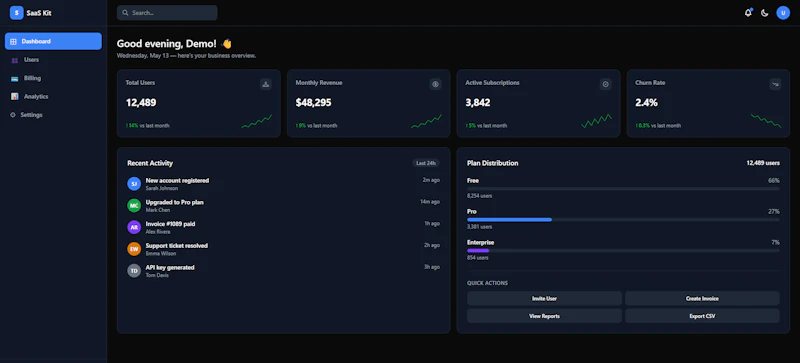Click the '2.4%' churn value

point(646,103)
